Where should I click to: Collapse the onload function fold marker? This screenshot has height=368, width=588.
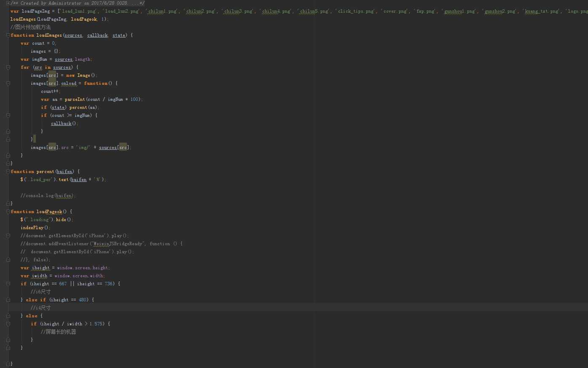click(x=8, y=83)
